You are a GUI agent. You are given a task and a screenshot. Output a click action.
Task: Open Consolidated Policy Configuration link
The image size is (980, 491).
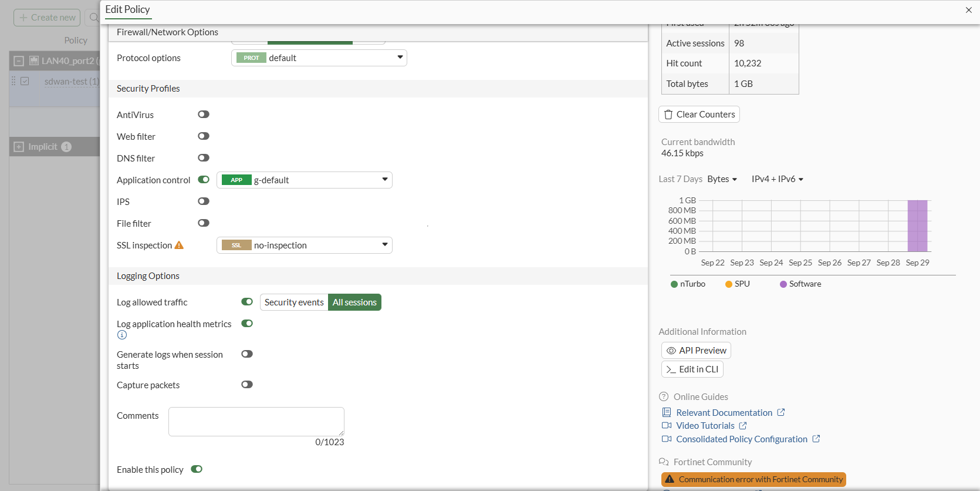742,439
